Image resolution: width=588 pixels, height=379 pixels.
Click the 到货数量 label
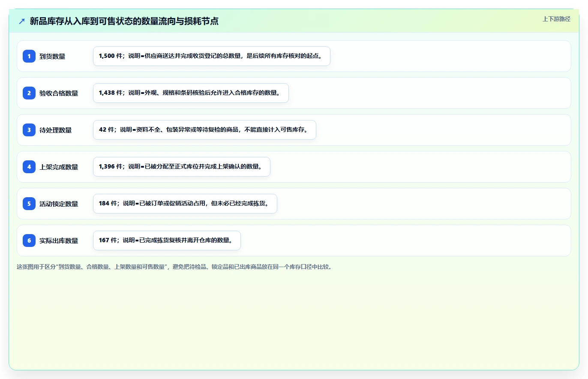[x=52, y=56]
